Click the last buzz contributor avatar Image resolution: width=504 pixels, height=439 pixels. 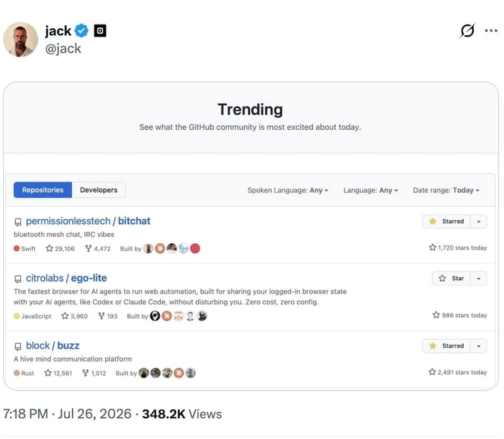(191, 373)
